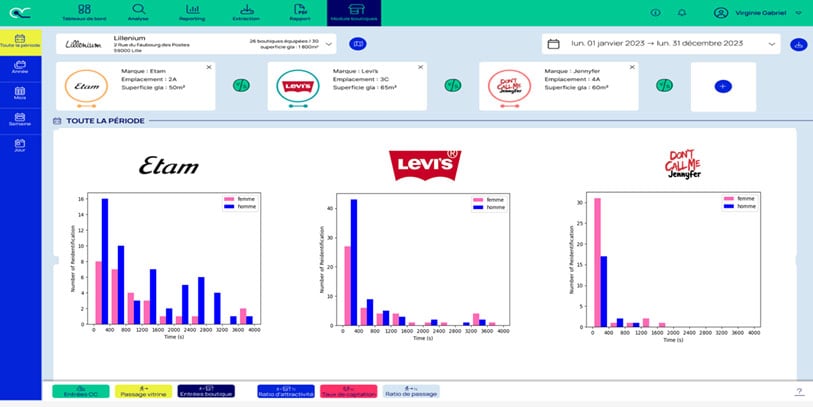
Task: Remove the Jennyfer boutique card
Action: pos(632,67)
